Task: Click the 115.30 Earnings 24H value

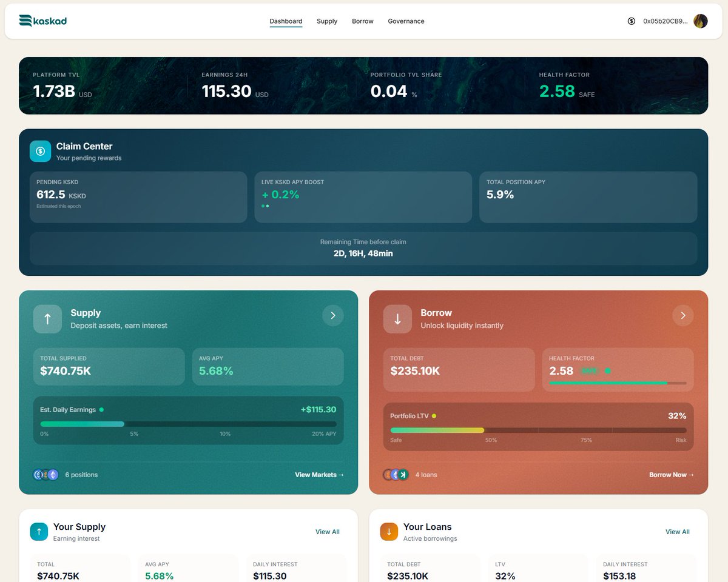Action: coord(226,91)
